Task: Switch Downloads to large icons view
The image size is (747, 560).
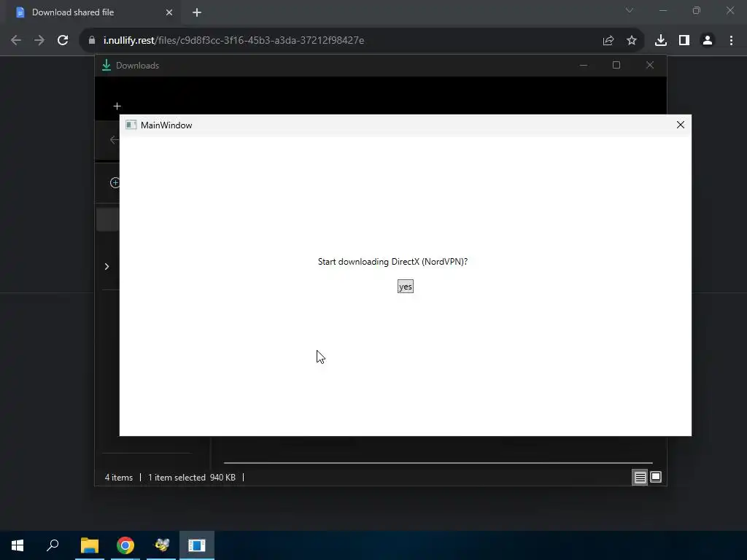Action: (x=656, y=477)
